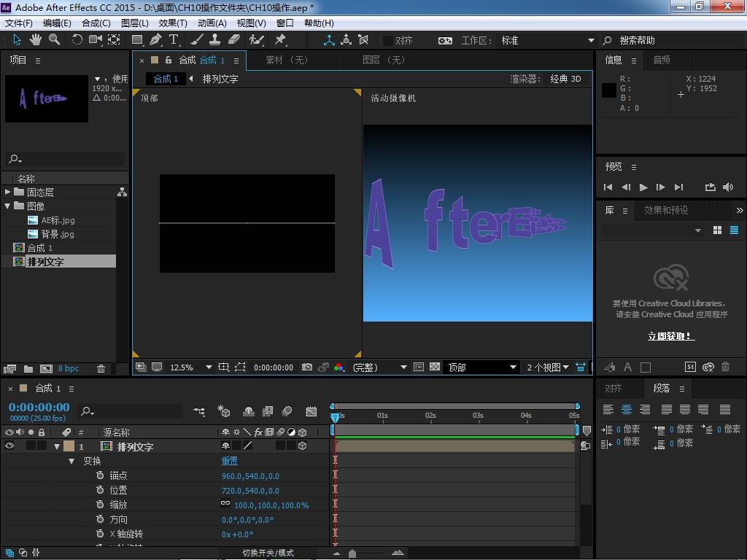Select the Unified Camera tool
Screen dimensions: 747x560
tap(96, 40)
